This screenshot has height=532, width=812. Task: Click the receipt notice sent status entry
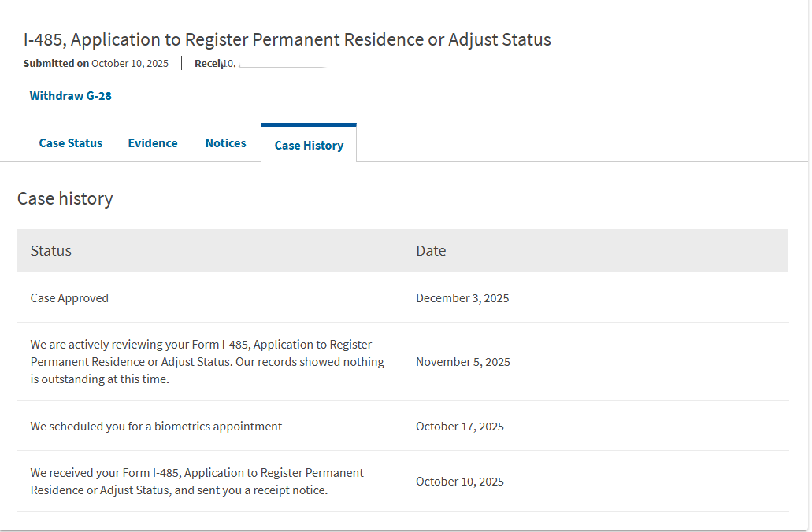coord(197,482)
